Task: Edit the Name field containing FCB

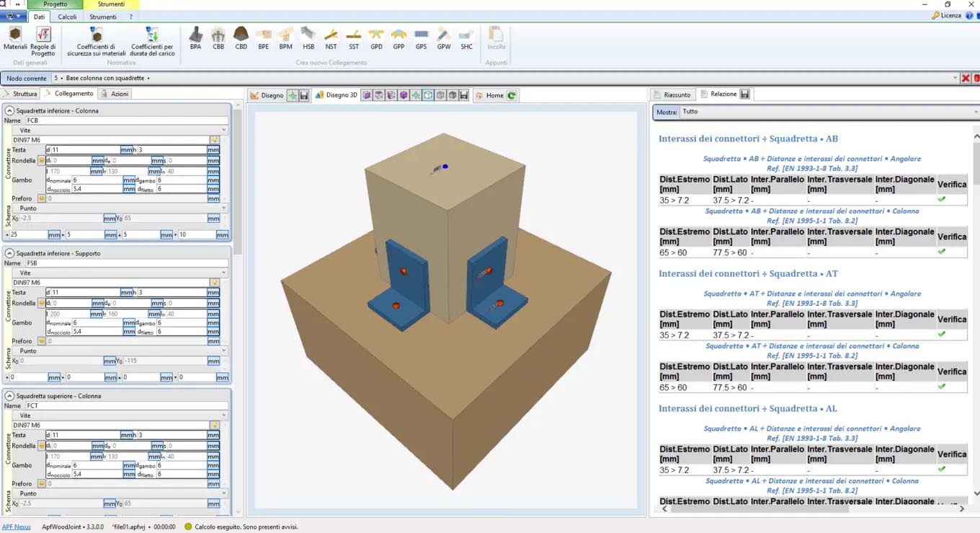Action: coord(126,120)
